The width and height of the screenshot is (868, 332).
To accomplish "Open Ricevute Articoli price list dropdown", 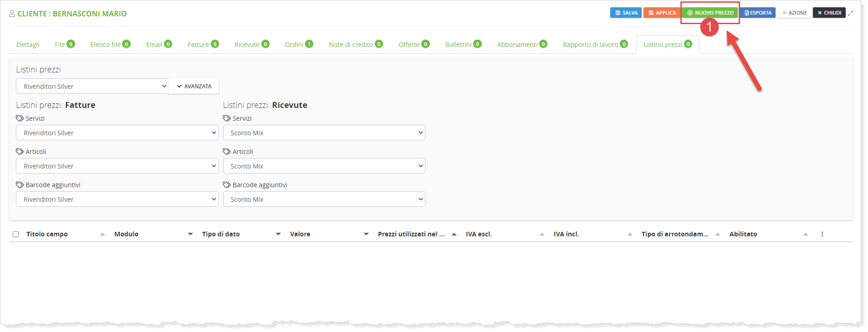I will point(324,166).
